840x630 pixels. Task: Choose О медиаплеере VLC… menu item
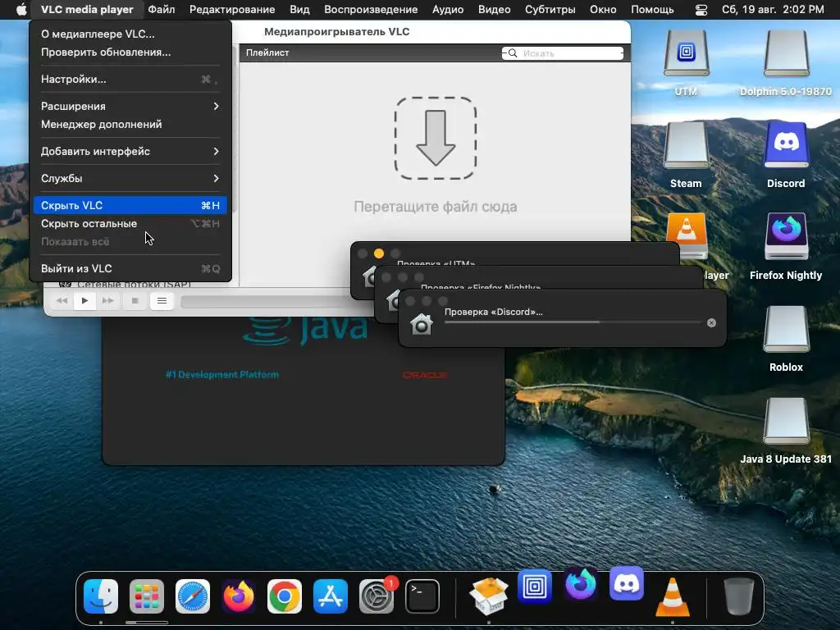click(130, 34)
